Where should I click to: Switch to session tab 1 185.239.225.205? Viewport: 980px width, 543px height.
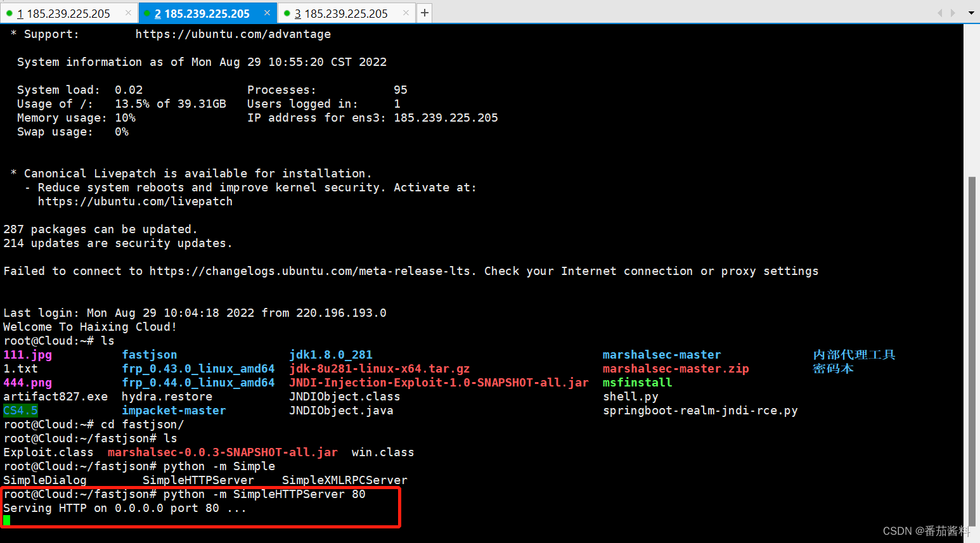[68, 13]
